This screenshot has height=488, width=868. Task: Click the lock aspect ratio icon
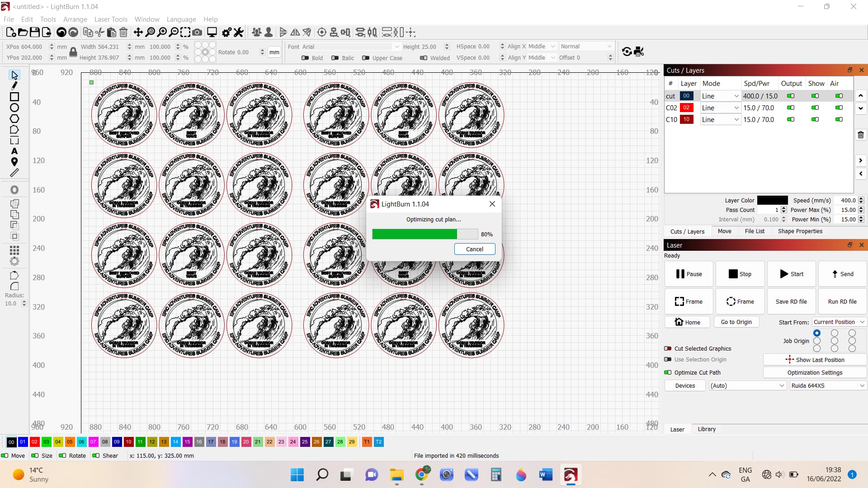pyautogui.click(x=73, y=52)
